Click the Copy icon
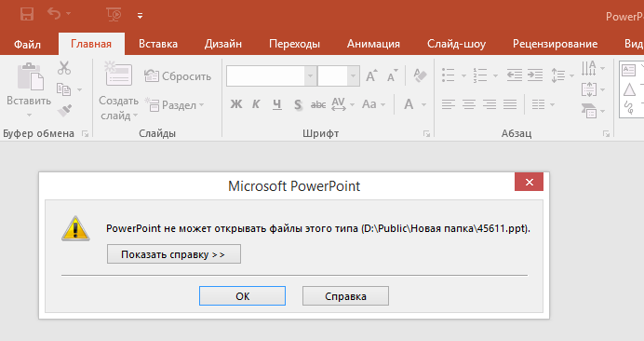 tap(63, 89)
